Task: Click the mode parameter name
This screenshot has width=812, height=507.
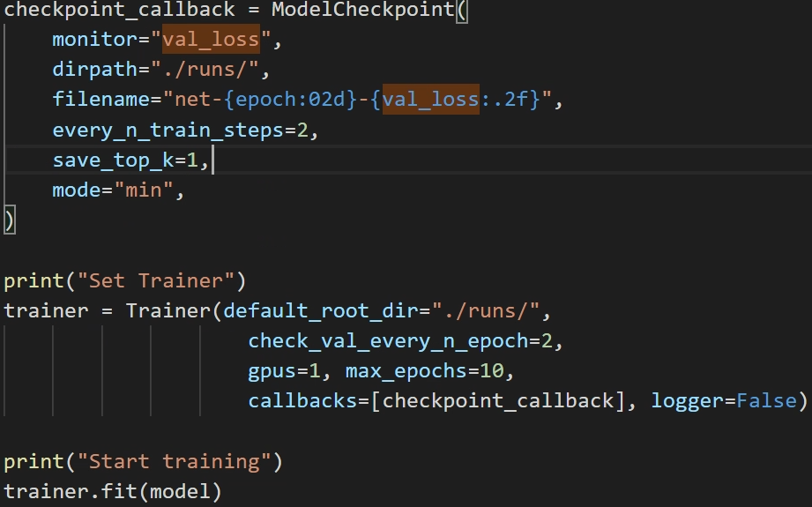Action: [77, 190]
